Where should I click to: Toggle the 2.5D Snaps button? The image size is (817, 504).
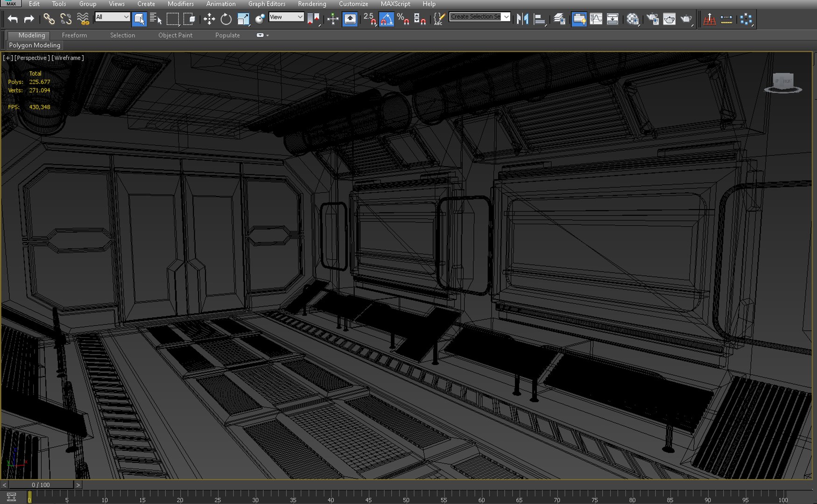click(370, 19)
